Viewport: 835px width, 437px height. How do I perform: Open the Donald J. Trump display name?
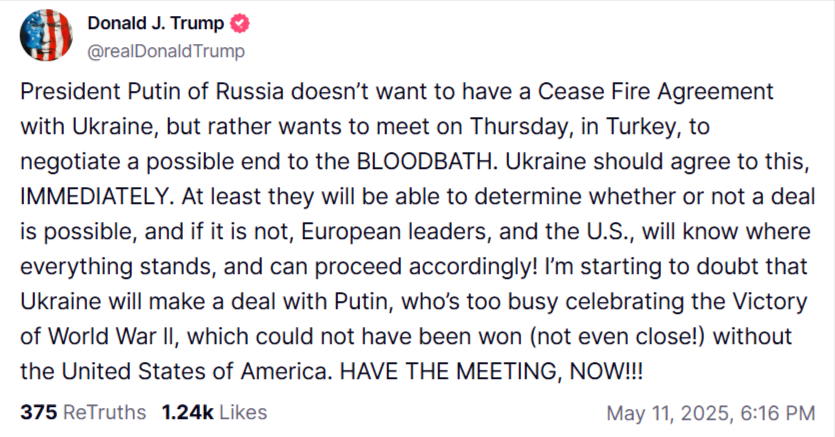[155, 23]
